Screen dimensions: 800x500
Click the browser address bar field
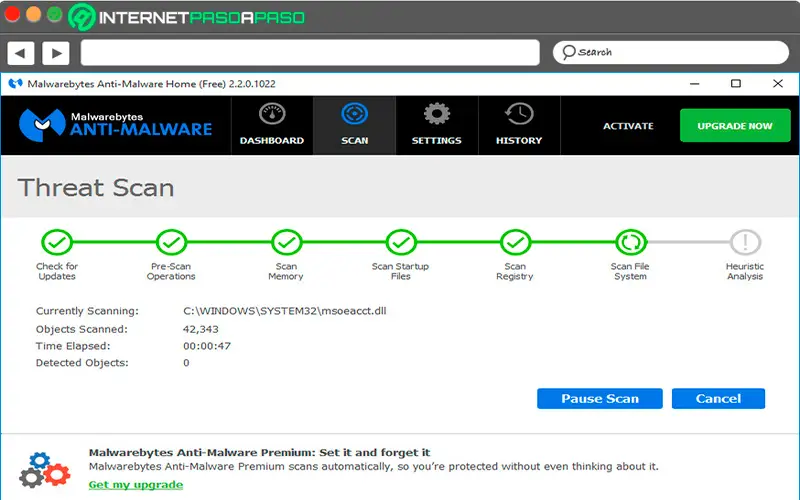click(310, 53)
